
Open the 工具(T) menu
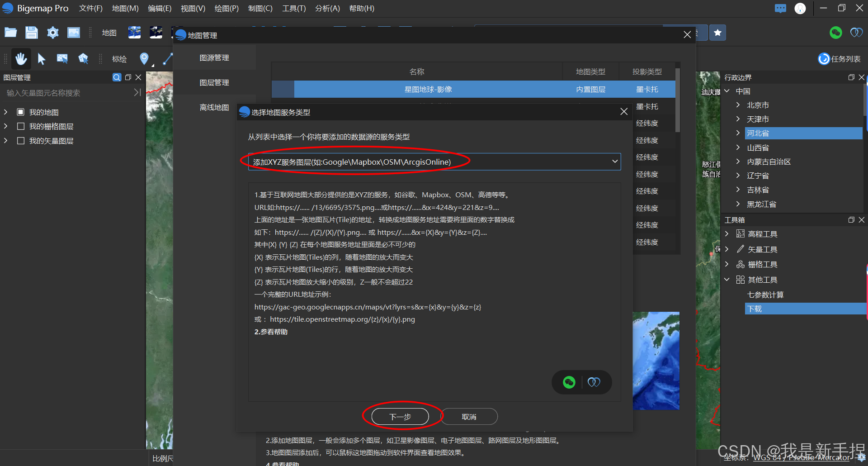point(294,8)
